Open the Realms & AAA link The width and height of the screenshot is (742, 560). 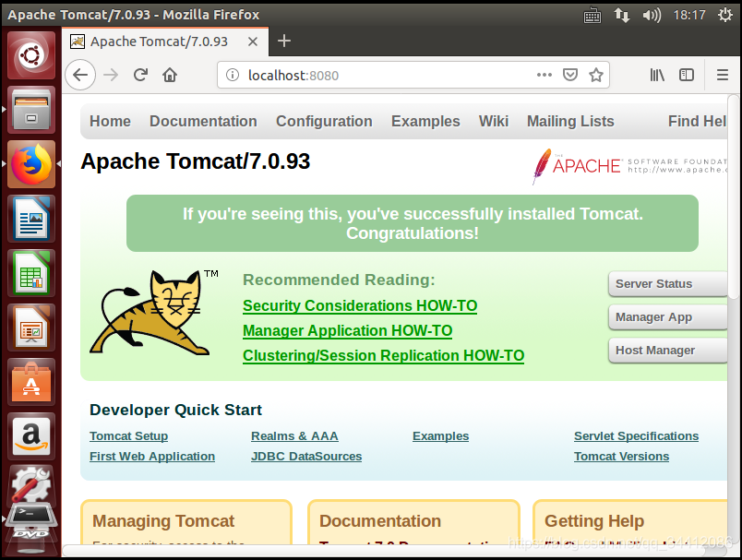(294, 436)
